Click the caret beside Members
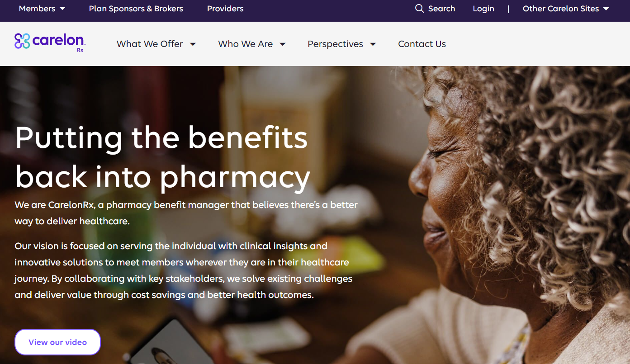The width and height of the screenshot is (630, 364). (x=62, y=9)
